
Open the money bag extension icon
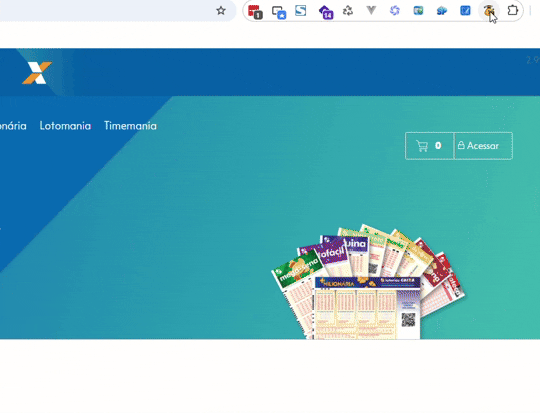pos(488,11)
